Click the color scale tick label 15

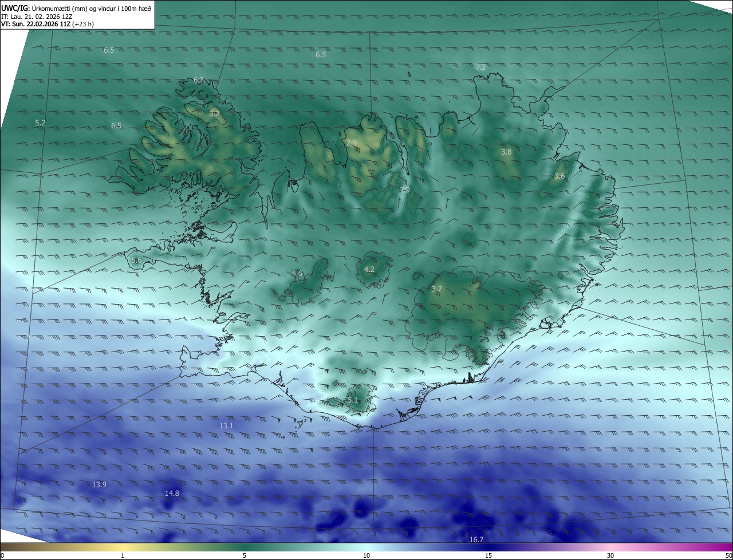click(x=488, y=555)
